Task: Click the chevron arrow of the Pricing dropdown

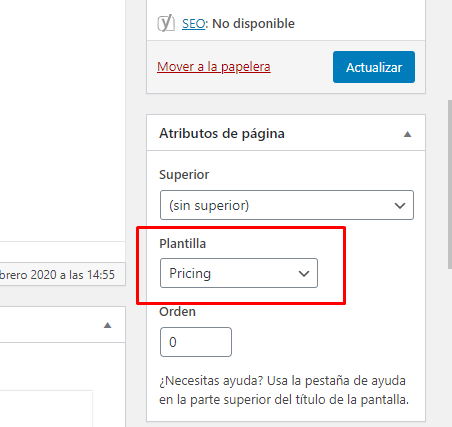Action: point(304,274)
